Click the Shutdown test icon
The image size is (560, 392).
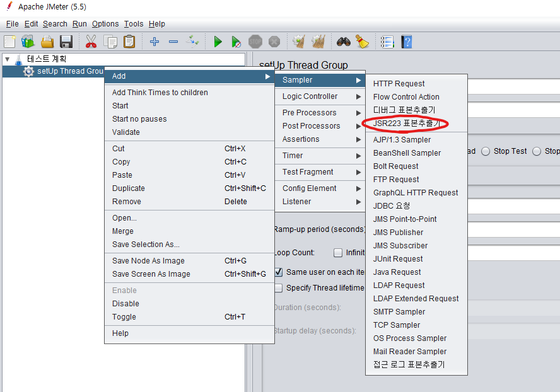tap(274, 42)
